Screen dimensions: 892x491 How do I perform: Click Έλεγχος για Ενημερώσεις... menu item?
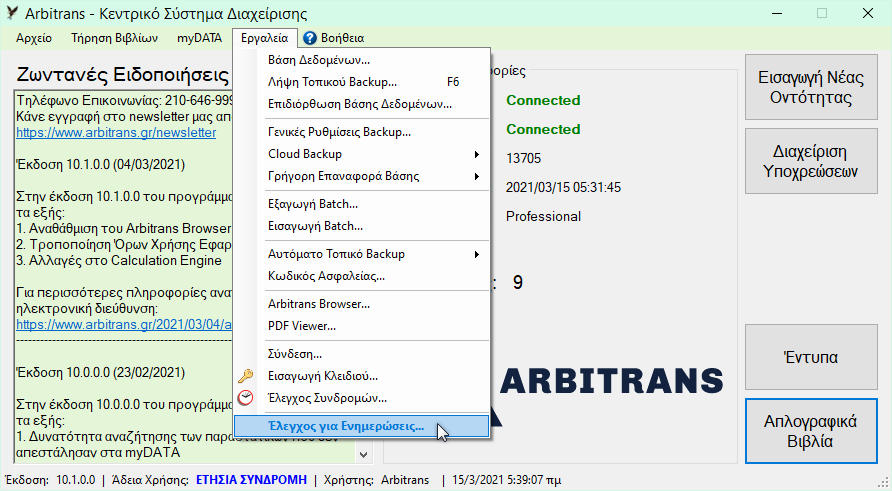tap(362, 426)
